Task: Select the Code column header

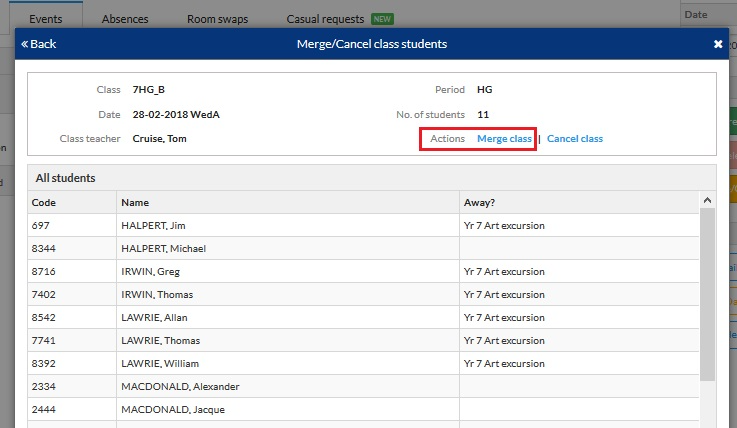Action: click(72, 202)
